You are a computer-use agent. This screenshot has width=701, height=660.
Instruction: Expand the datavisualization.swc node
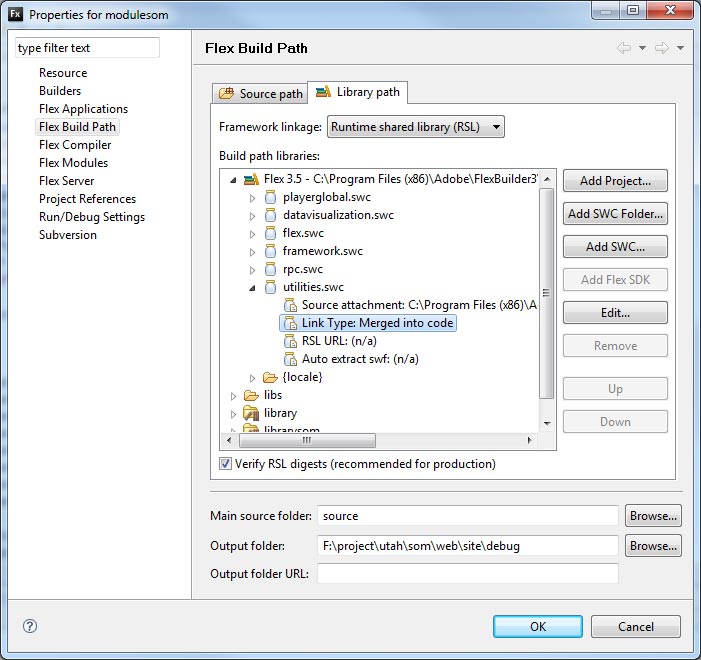pyautogui.click(x=252, y=216)
